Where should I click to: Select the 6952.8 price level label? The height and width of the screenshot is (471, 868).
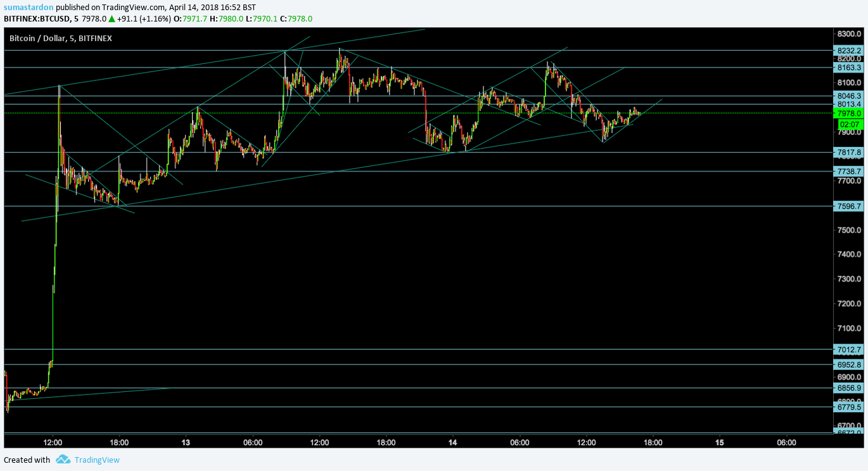point(849,364)
